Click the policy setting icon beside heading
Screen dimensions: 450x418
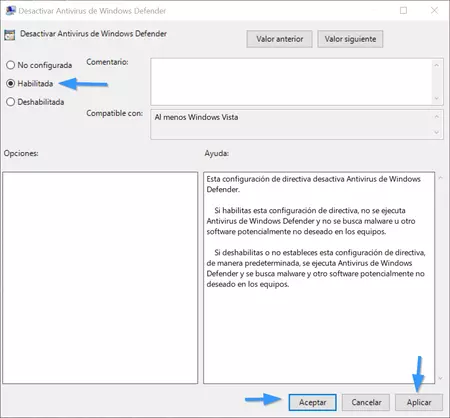pos(10,35)
